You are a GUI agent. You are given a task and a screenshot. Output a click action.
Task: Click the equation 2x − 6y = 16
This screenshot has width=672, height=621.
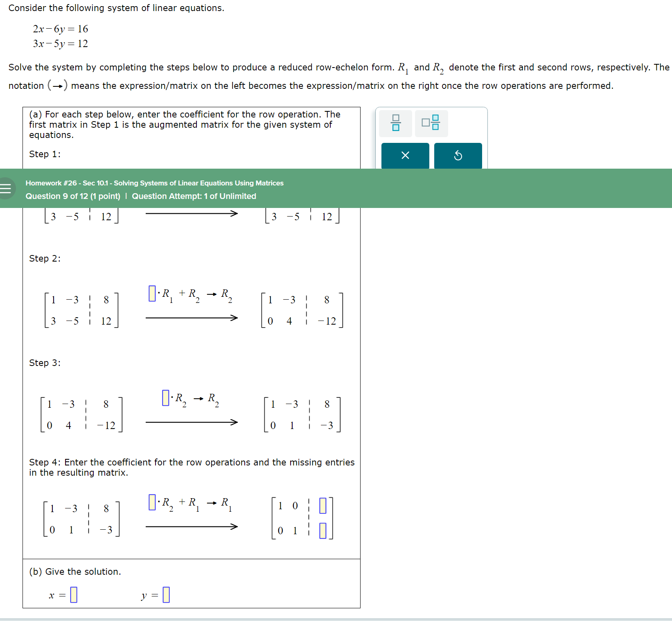61,29
